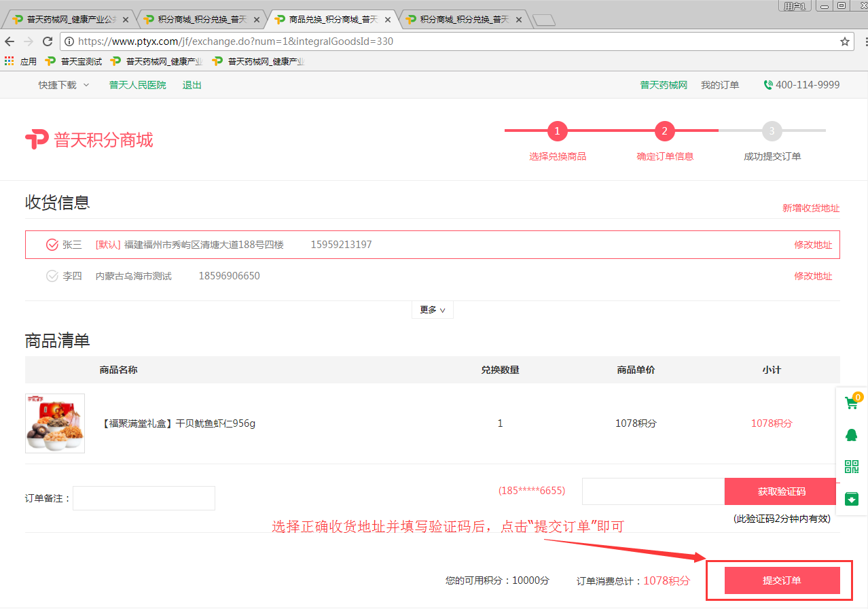The image size is (868, 609).
Task: Open first 普天药械网_健康产业 bookmark
Action: 156,61
